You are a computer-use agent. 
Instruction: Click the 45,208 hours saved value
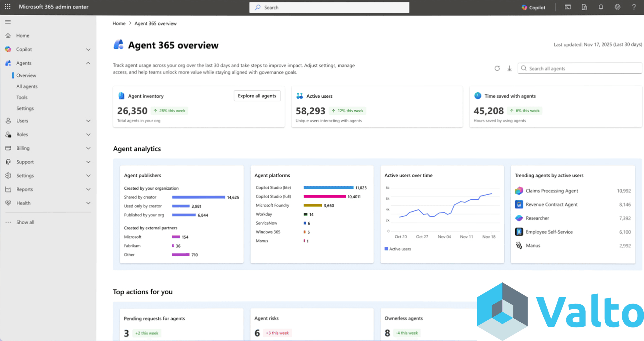coord(489,111)
